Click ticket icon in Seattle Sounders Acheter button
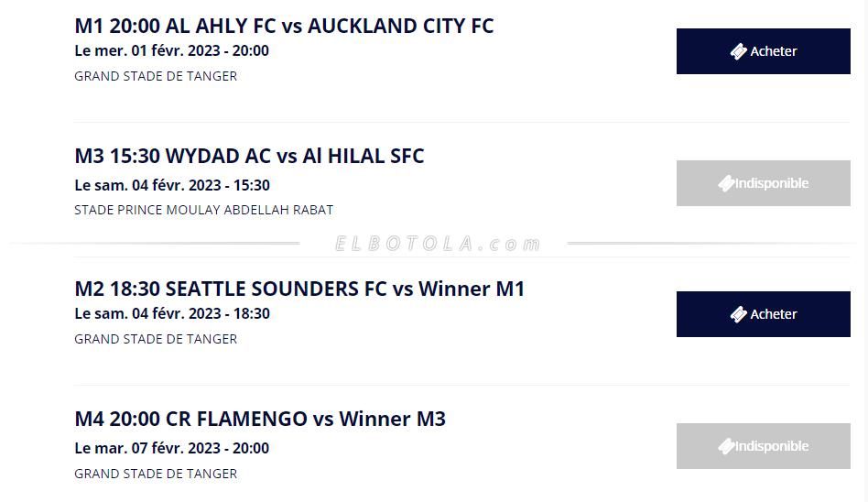This screenshot has height=502, width=868. tap(738, 314)
